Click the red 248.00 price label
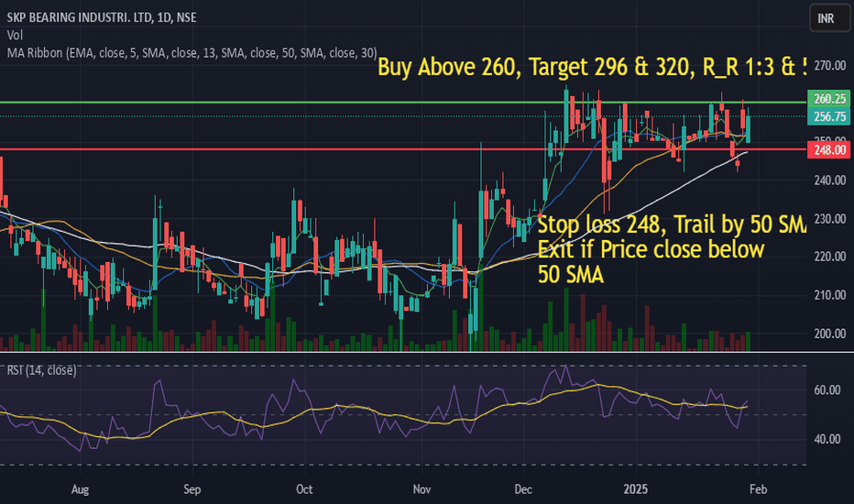Screen dimensions: 854x504 coord(828,150)
